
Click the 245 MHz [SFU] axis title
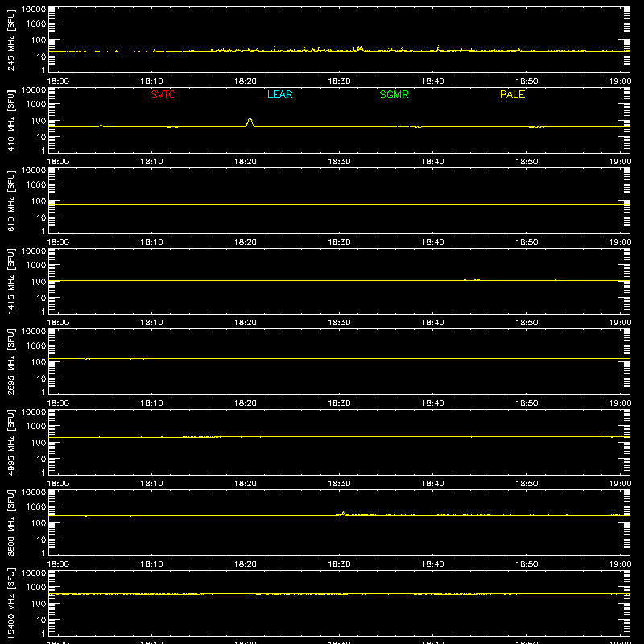[x=11, y=39]
